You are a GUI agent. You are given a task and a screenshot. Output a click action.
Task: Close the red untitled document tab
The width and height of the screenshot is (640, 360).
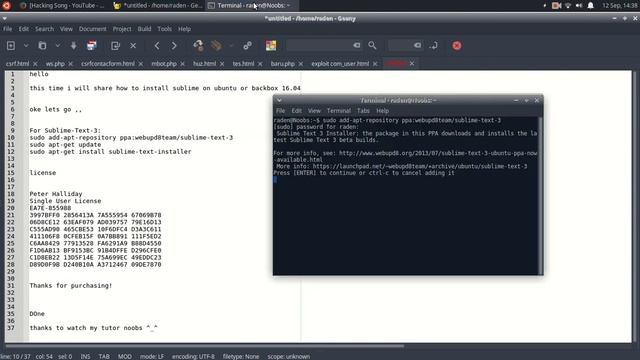click(412, 63)
